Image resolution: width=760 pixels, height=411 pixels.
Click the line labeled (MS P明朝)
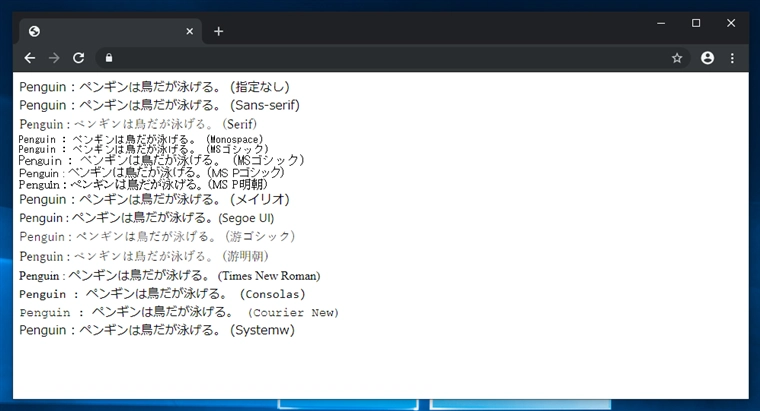[x=143, y=185]
